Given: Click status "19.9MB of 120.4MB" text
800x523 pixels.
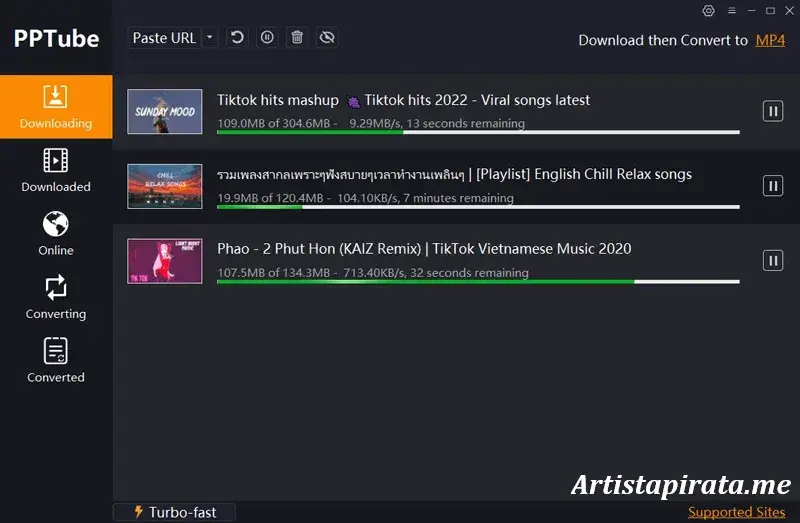Looking at the screenshot, I should click(270, 198).
